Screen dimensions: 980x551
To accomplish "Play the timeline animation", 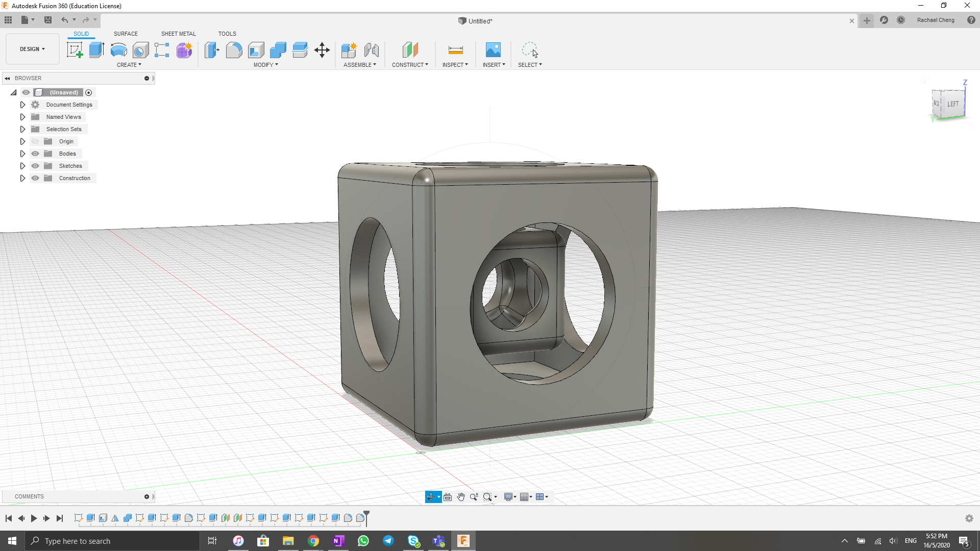I will click(x=34, y=518).
